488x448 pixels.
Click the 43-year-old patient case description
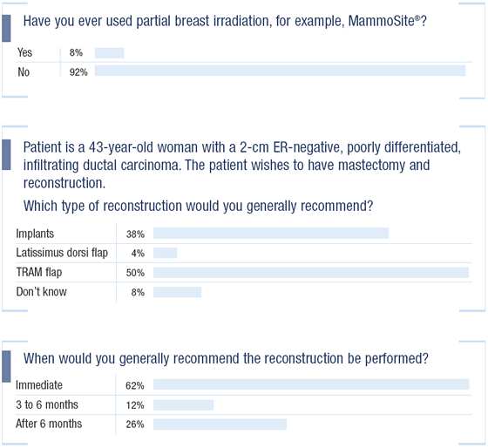242,165
